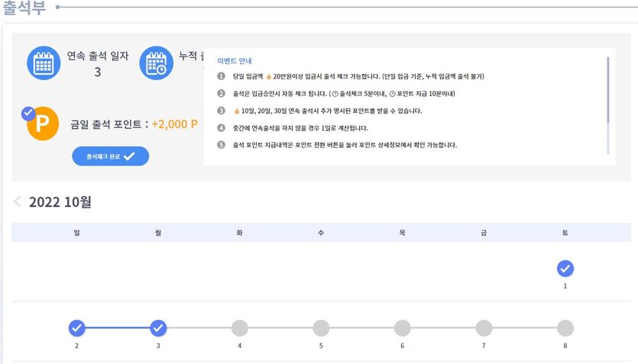
Task: Click the 출석부 page title
Action: (24, 8)
